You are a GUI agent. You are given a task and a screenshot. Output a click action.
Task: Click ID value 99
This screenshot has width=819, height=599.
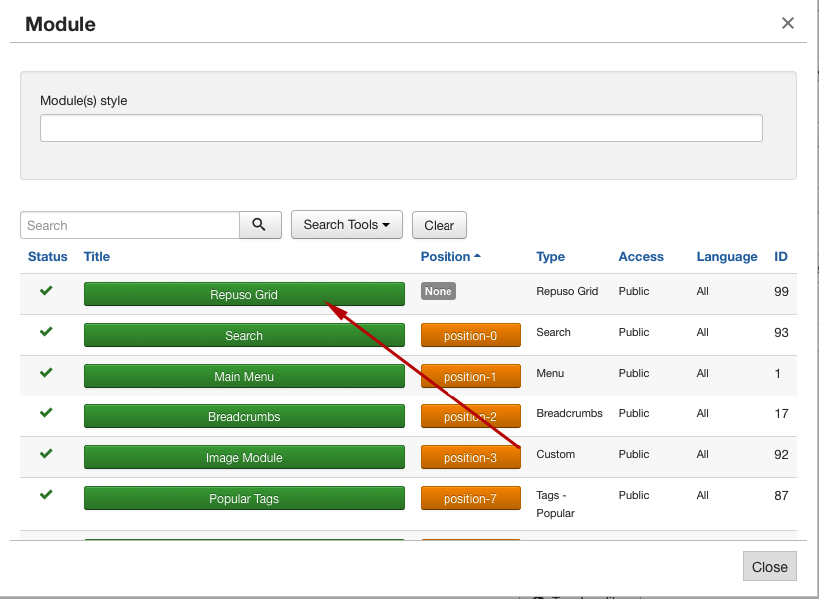tap(781, 291)
